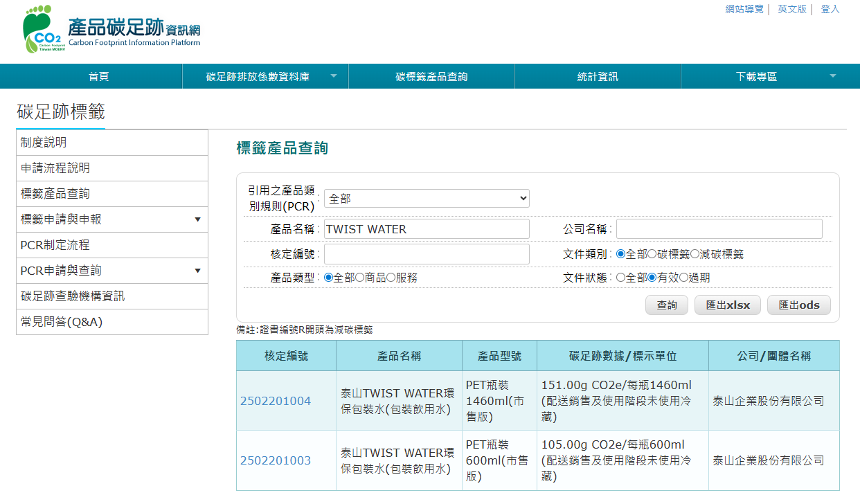The width and height of the screenshot is (860, 504).
Task: Open certificate link 2502201004
Action: coord(276,401)
